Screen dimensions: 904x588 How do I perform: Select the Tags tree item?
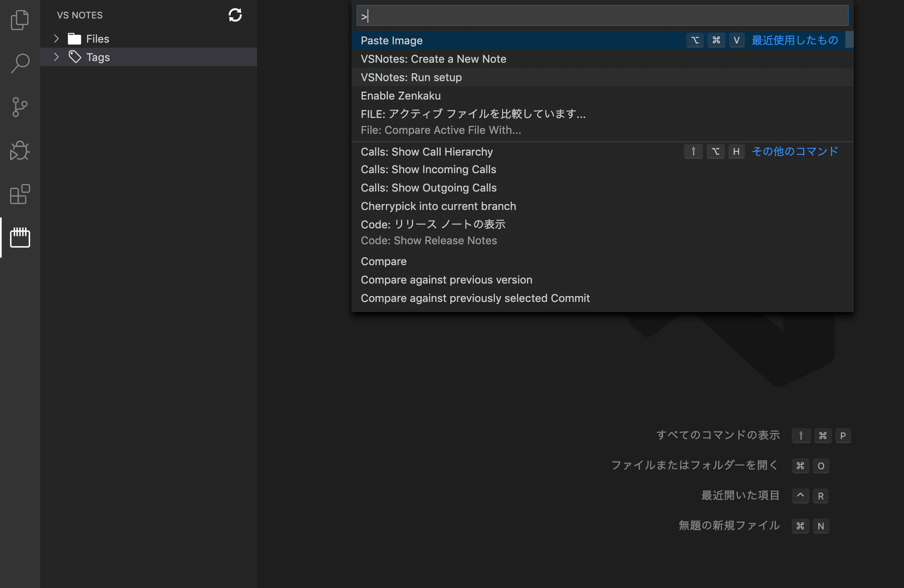[x=98, y=57]
